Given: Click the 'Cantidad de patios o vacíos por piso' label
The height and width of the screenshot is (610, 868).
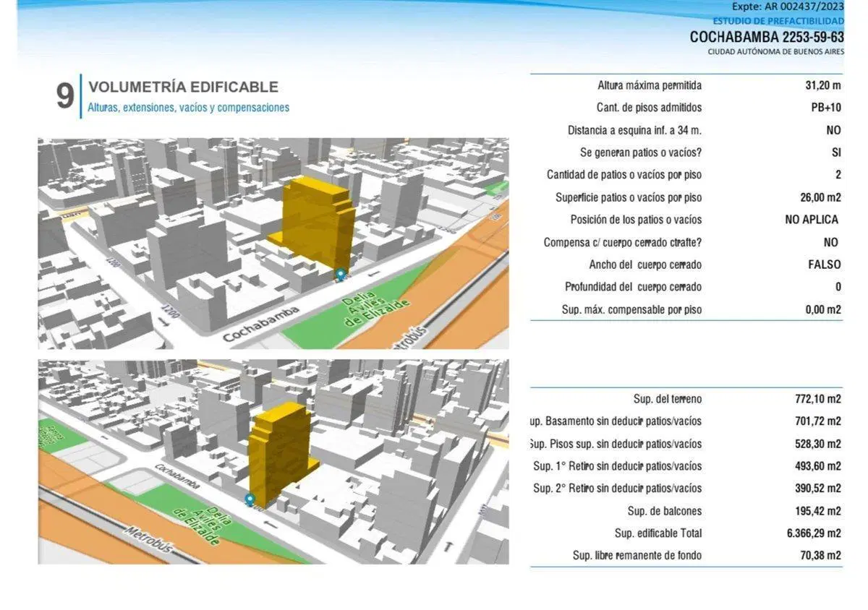Looking at the screenshot, I should pyautogui.click(x=624, y=175).
